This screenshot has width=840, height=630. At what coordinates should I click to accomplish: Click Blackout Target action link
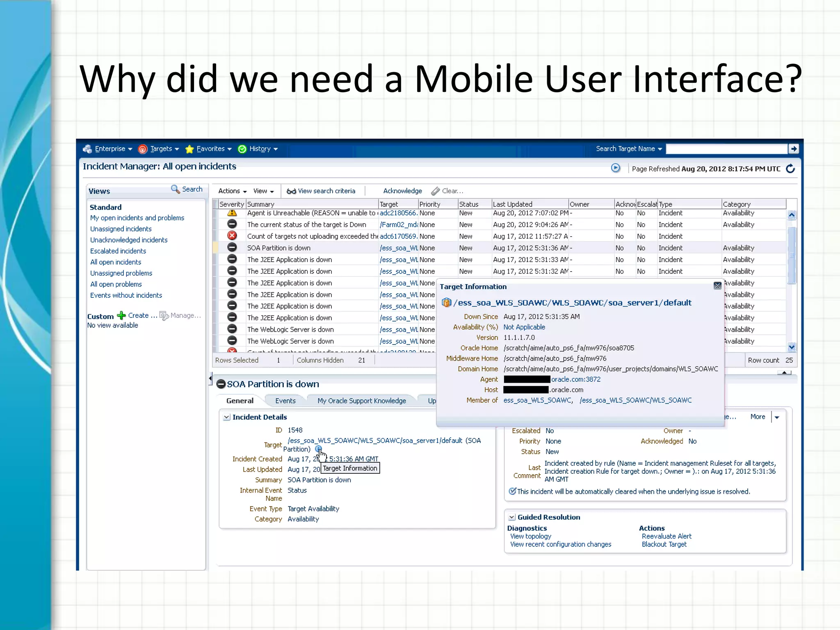(664, 545)
